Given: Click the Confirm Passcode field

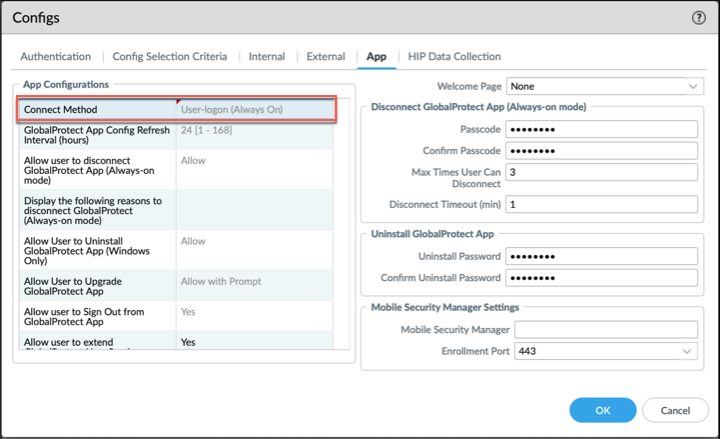Looking at the screenshot, I should click(x=601, y=151).
